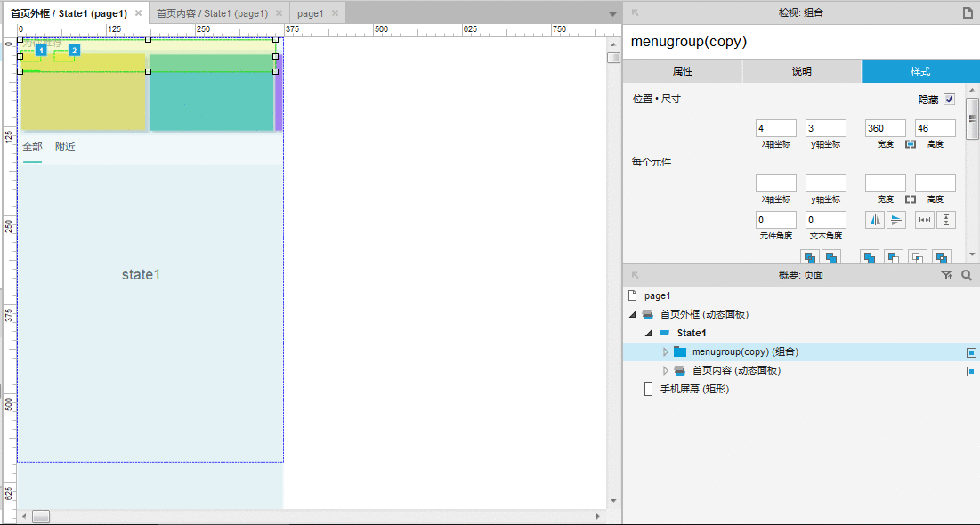This screenshot has width=980, height=525.
Task: Expand the 首页内容 dynamic panel node
Action: click(x=666, y=371)
